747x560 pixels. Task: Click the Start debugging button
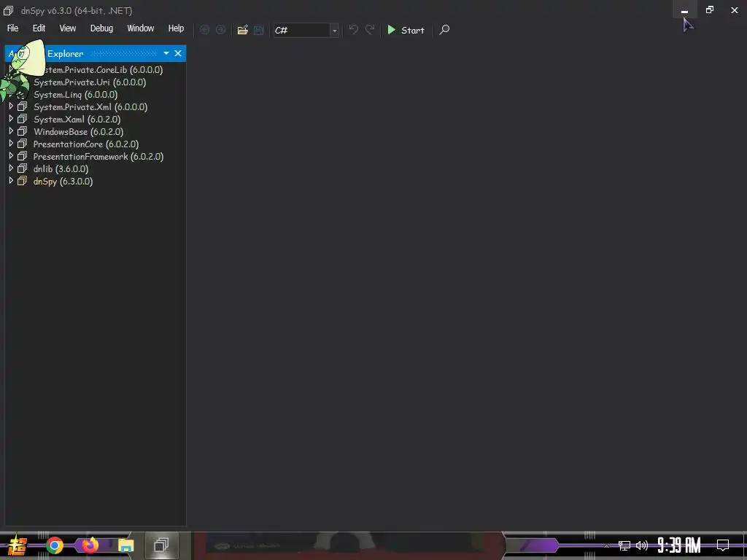tap(406, 30)
